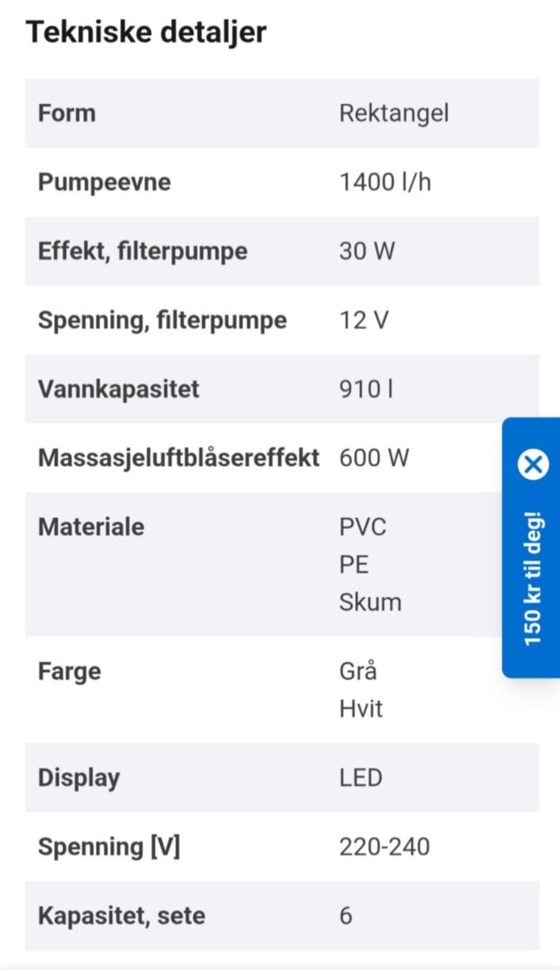Tap the Vannkapasitet label
Viewport: 560px width, 970px height.
[119, 389]
